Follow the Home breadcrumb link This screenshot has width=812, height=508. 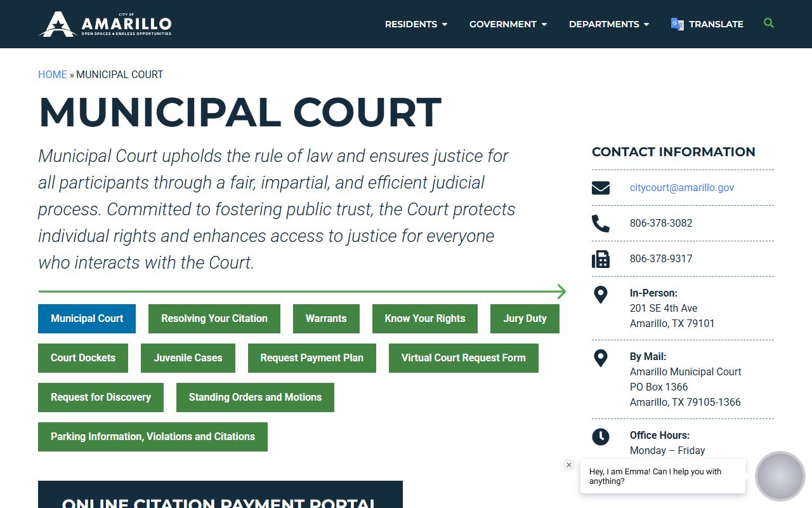(52, 75)
